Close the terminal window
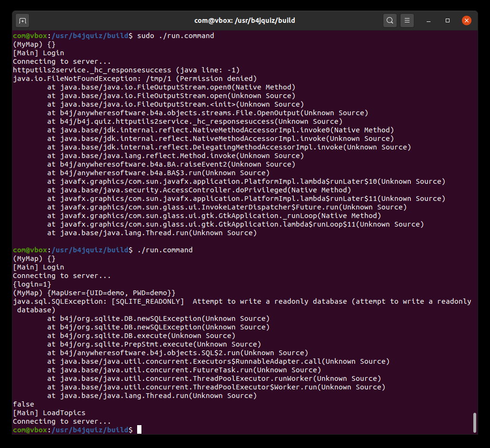Screen dimensions: 490x448 pyautogui.click(x=467, y=20)
